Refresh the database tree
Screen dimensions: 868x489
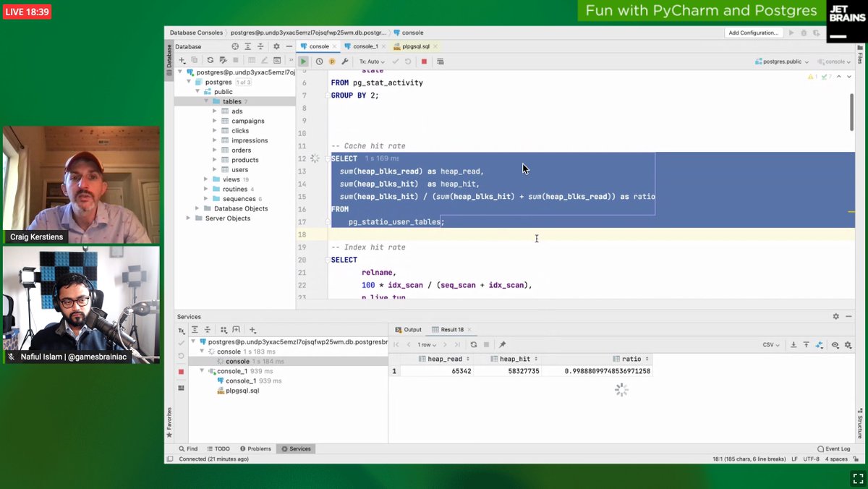pyautogui.click(x=210, y=60)
